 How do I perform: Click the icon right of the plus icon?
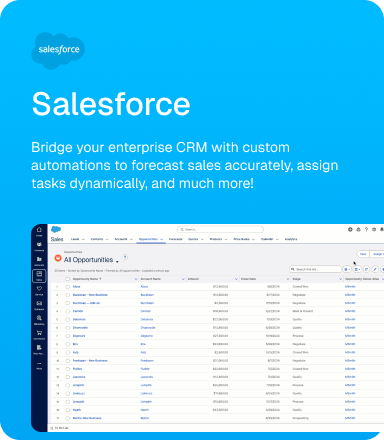[358, 229]
